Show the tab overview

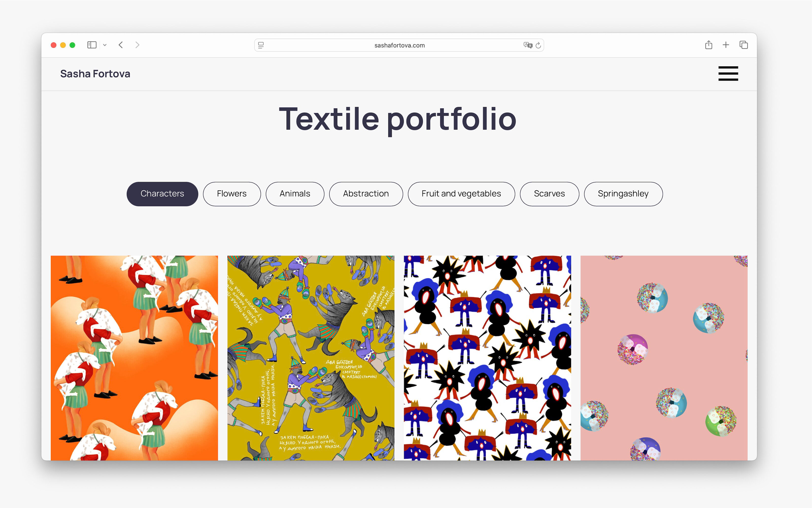tap(743, 45)
